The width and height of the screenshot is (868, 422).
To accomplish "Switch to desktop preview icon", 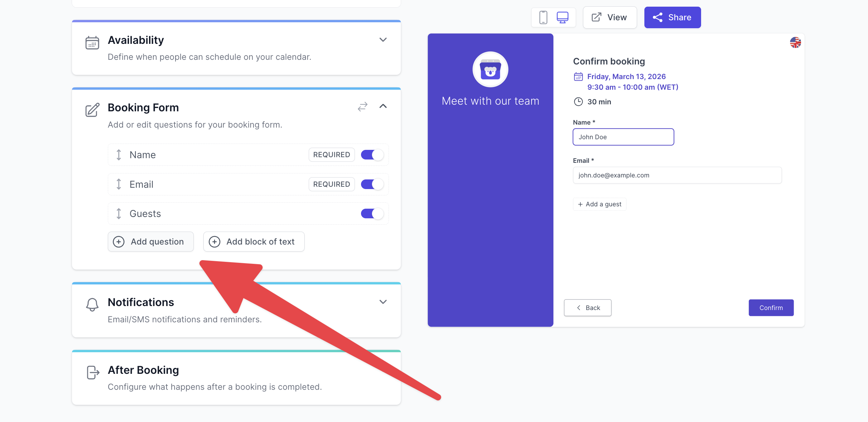I will 562,17.
